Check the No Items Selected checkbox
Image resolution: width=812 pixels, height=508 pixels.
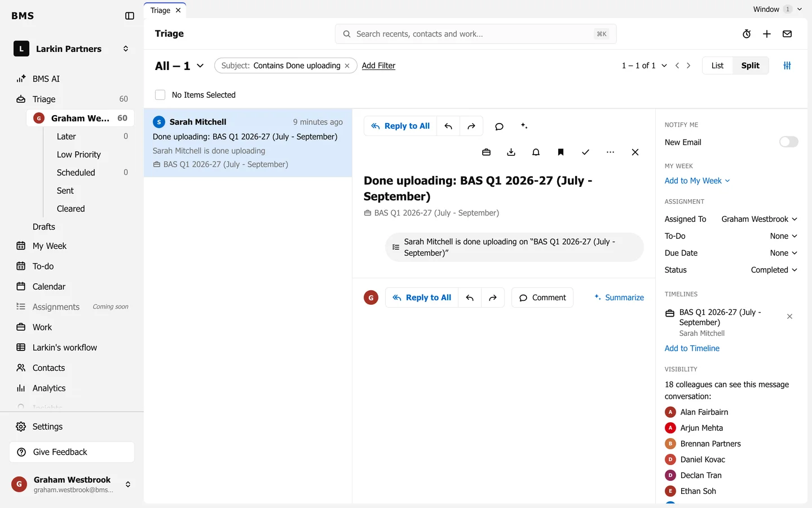(160, 95)
